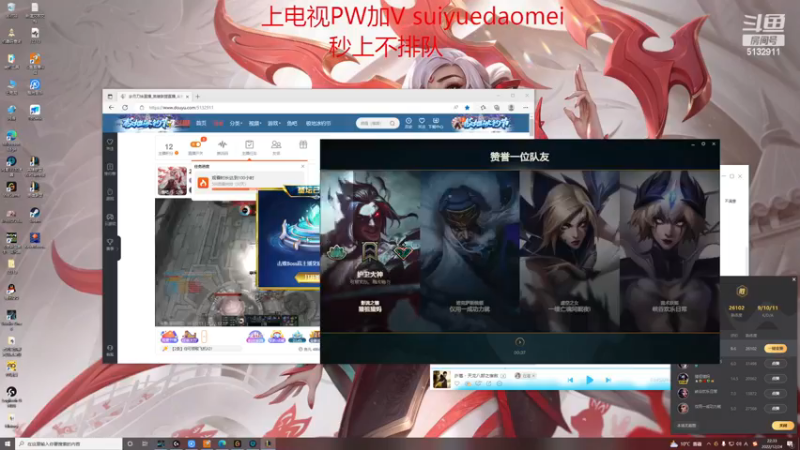800x450 pixels.
Task: Click the Douyu chat message input area
Action: [x=202, y=349]
